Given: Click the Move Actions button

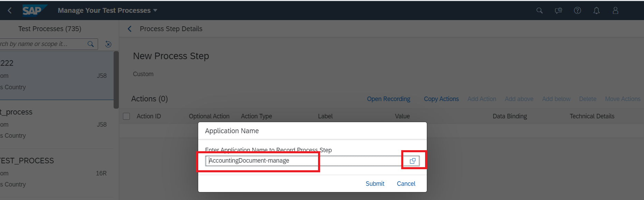Looking at the screenshot, I should (x=623, y=99).
